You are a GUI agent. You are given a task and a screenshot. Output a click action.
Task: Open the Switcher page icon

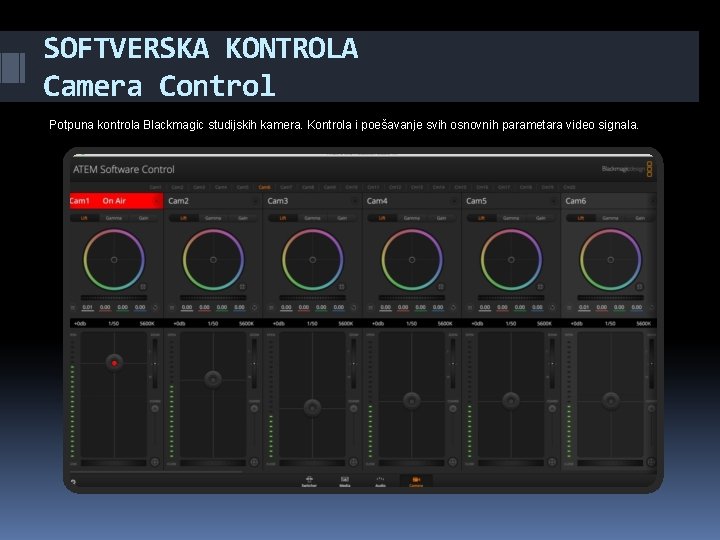[x=309, y=481]
